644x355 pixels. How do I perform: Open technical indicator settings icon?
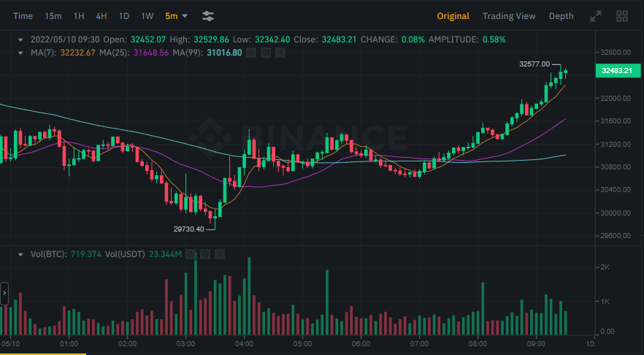click(208, 15)
